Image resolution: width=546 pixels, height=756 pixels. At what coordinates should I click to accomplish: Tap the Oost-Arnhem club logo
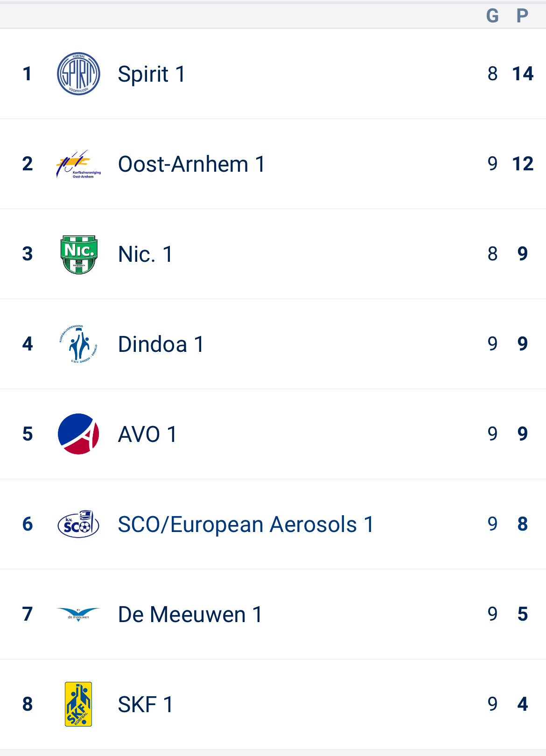coord(78,164)
